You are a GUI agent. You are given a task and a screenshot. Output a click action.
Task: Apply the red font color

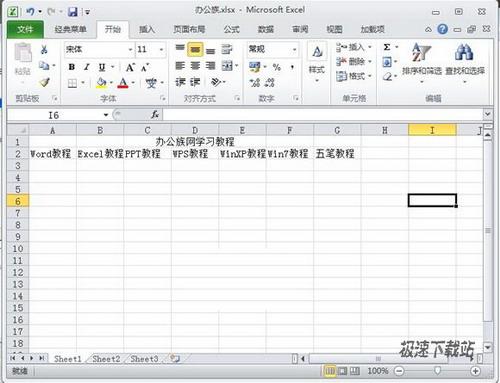click(123, 83)
